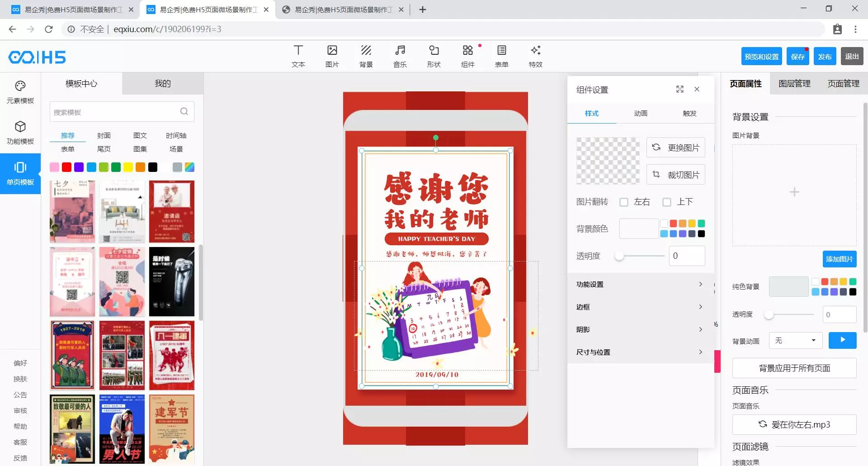
Task: Switch to the 动画 tab
Action: (x=641, y=113)
